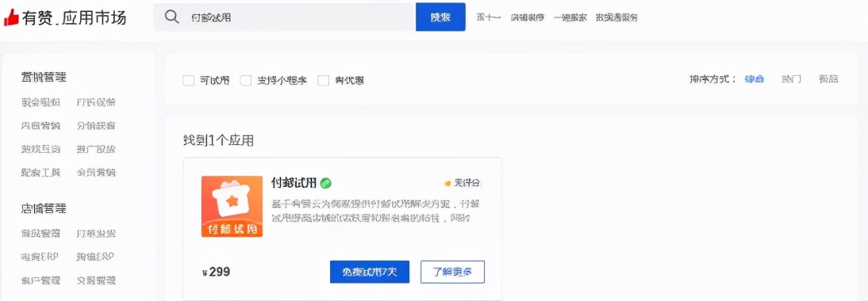The width and height of the screenshot is (868, 301).
Task: Open the 内容营销 sidebar category
Action: point(40,126)
